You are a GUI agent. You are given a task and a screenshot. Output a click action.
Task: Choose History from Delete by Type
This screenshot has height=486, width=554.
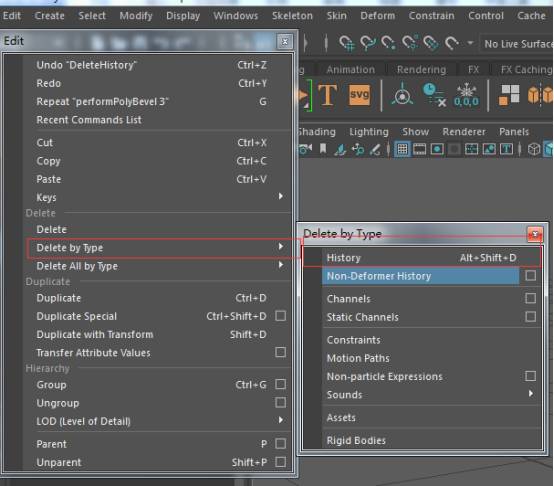coord(422,257)
